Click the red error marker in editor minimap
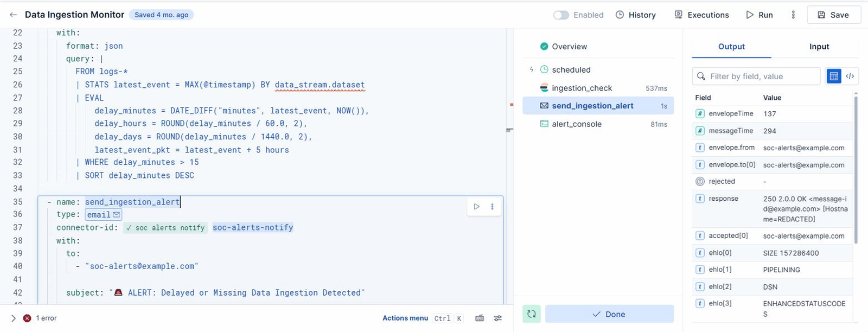Viewport: 868px width, 332px height. pyautogui.click(x=512, y=104)
